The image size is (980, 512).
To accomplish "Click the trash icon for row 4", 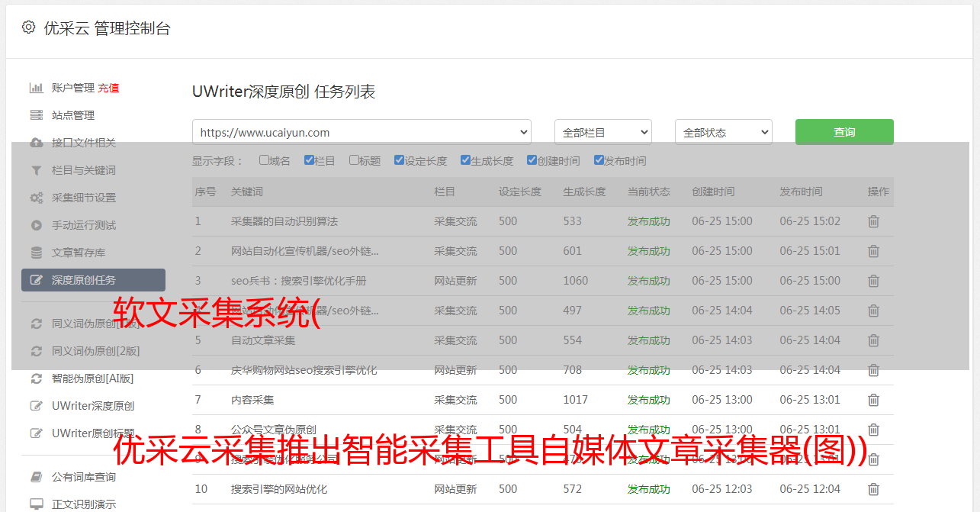I will coord(874,311).
